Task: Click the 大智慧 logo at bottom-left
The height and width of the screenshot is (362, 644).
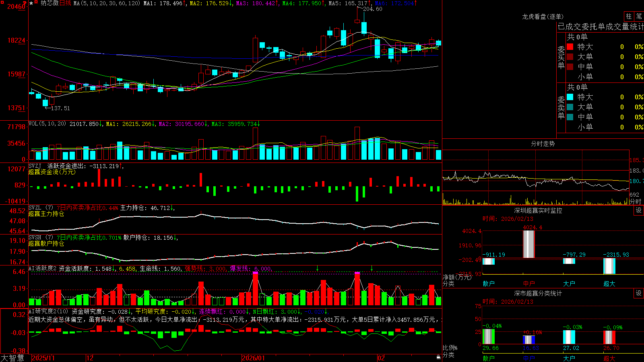Action: tap(12, 358)
